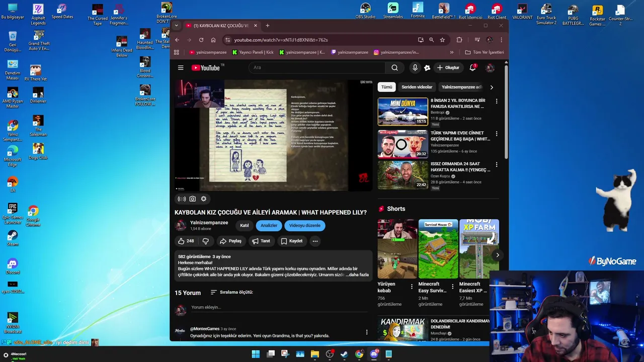The height and width of the screenshot is (362, 644).
Task: Open the gear icon under the player
Action: (x=204, y=199)
